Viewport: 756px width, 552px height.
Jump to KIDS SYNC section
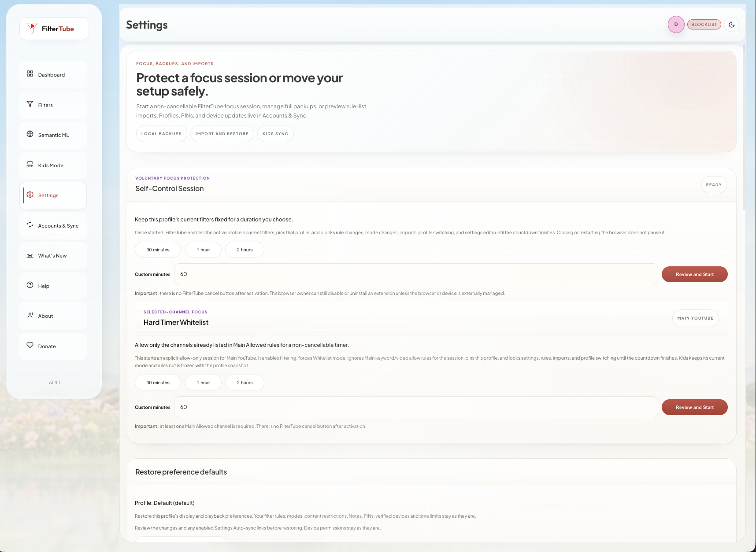tap(275, 134)
